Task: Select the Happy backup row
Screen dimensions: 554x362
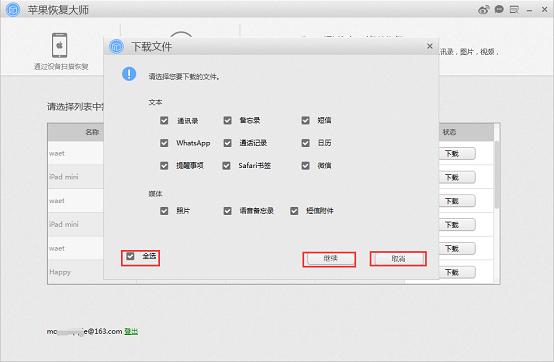Action: click(76, 272)
